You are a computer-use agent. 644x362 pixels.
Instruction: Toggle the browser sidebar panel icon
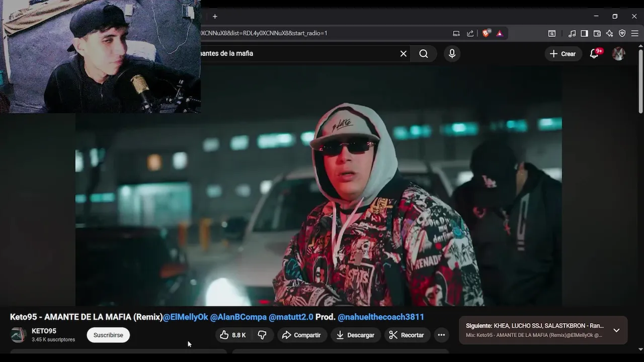tap(584, 34)
